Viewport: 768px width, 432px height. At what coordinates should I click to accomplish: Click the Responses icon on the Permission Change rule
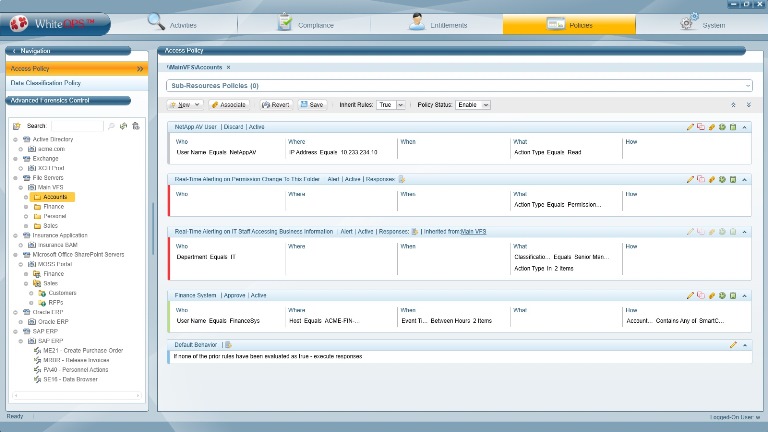(x=402, y=179)
